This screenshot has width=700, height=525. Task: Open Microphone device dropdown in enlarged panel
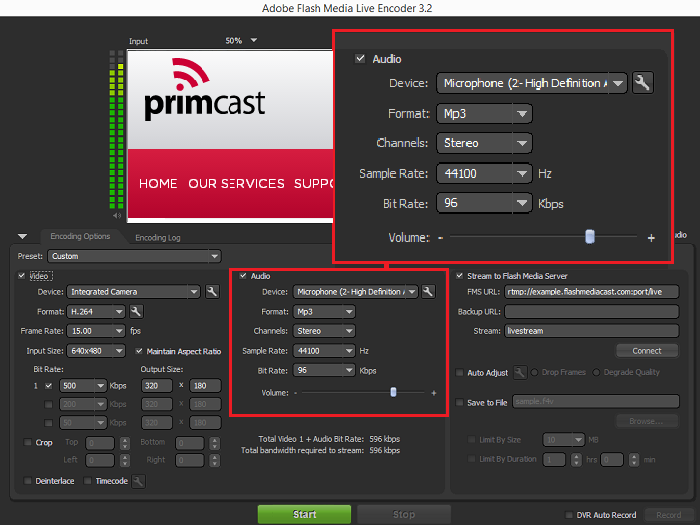pyautogui.click(x=532, y=83)
